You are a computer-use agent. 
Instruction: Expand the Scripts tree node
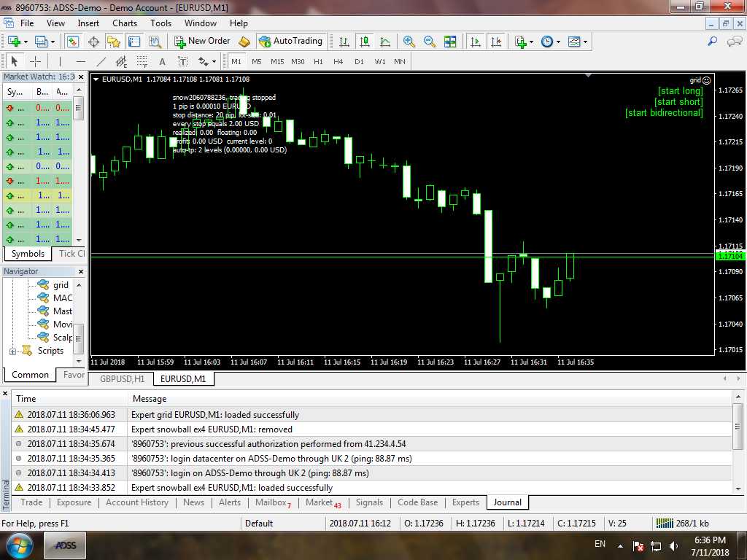pos(12,351)
